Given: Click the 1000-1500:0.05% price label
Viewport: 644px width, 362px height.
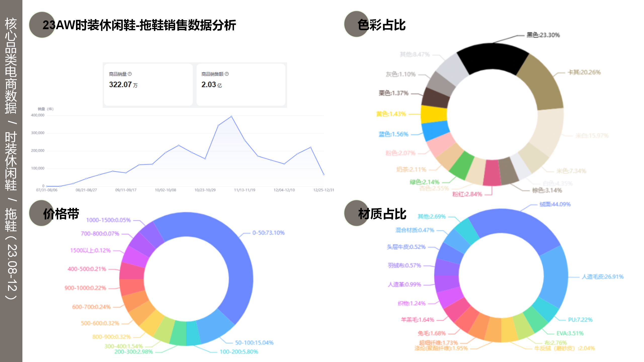Looking at the screenshot, I should (108, 220).
